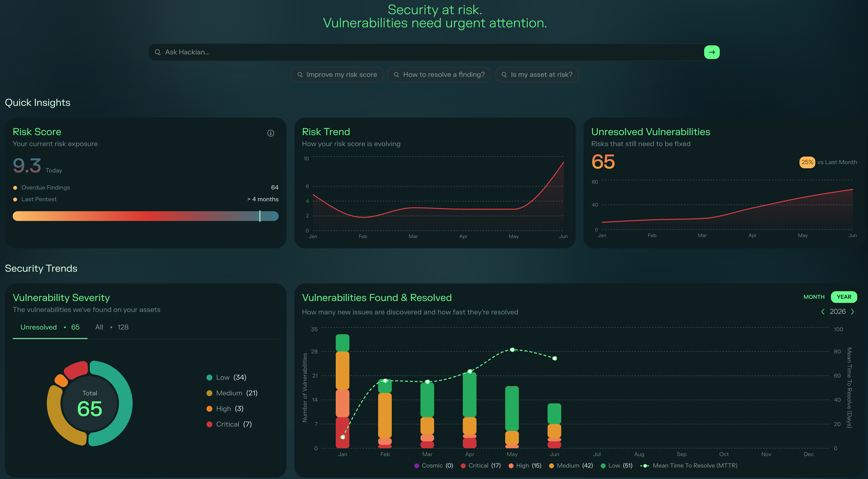Screen dimensions: 868x479
Task: Toggle the High (3) legend entry
Action: tap(225, 409)
